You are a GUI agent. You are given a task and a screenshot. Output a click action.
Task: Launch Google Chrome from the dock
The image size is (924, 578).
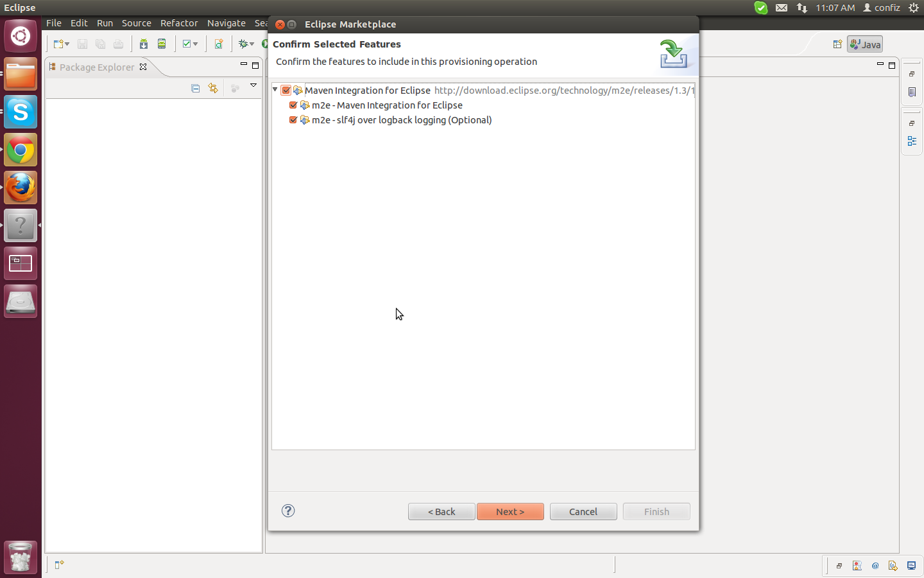21,150
